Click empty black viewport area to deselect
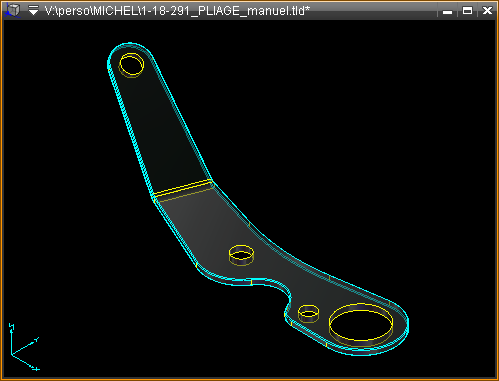 [x=350, y=117]
